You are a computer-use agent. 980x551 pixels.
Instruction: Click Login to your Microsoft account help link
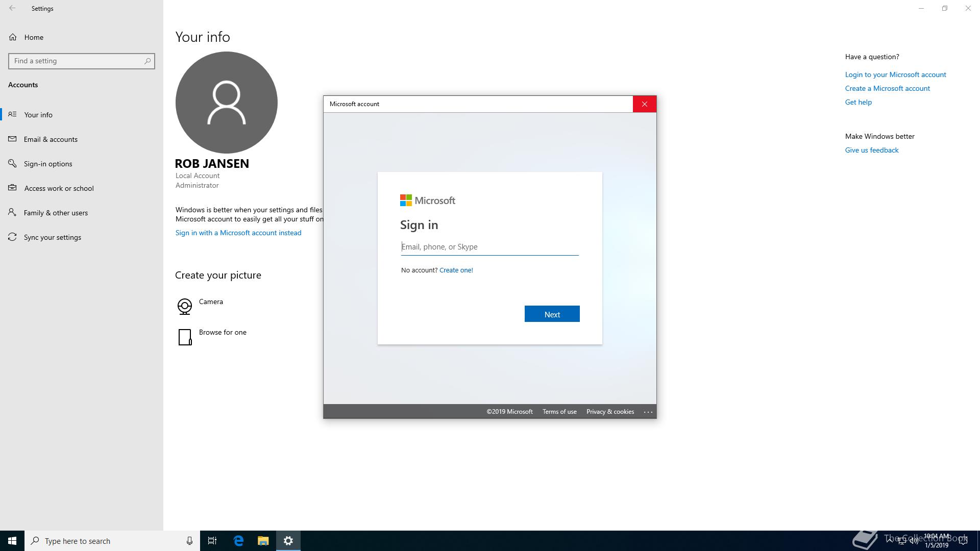click(895, 74)
